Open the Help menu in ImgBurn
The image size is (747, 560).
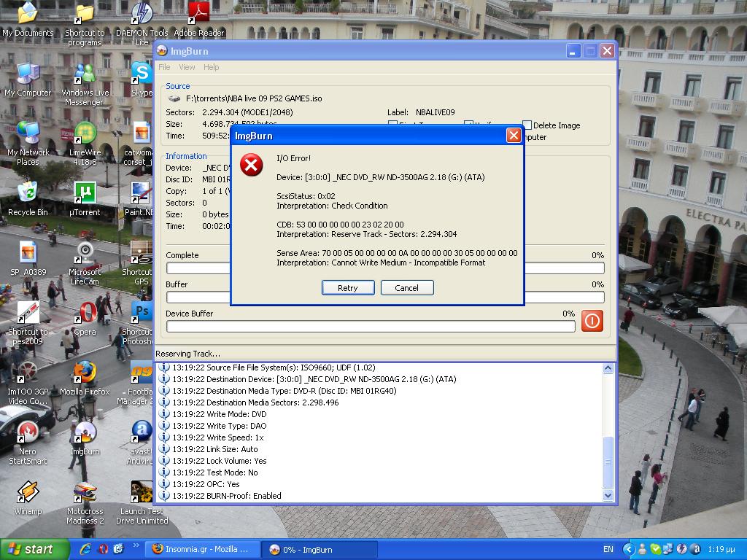211,67
